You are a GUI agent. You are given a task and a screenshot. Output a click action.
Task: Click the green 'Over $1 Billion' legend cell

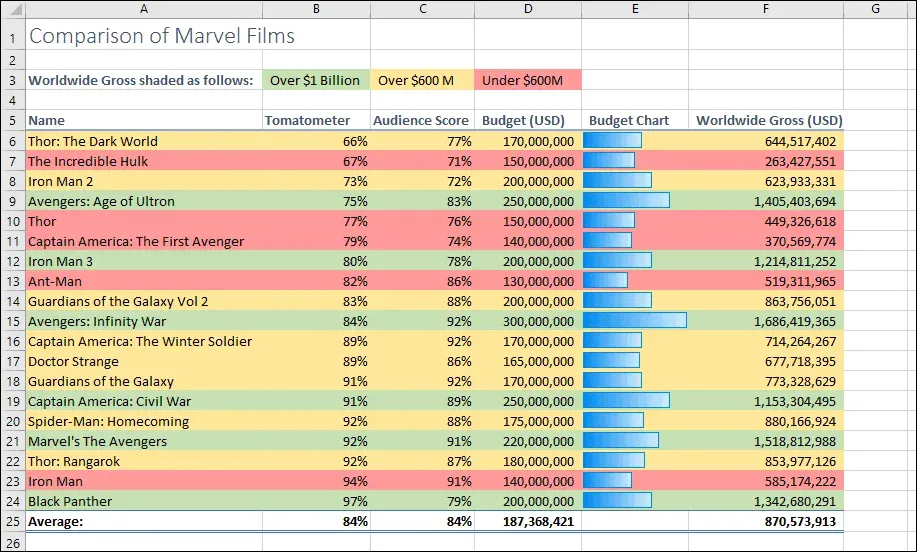[315, 80]
